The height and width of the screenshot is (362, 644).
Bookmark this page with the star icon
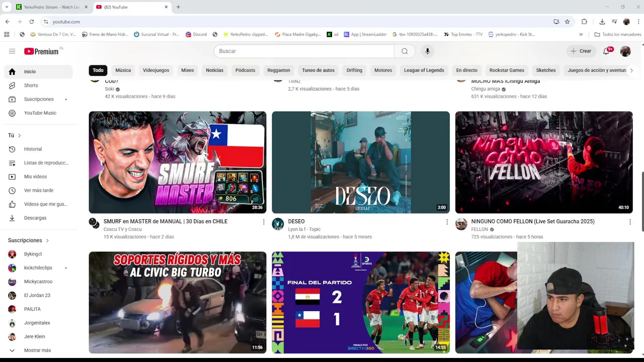pyautogui.click(x=567, y=22)
